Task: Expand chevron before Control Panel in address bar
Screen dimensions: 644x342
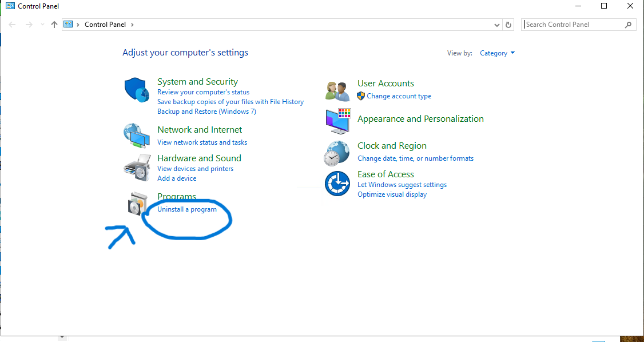Action: [78, 25]
